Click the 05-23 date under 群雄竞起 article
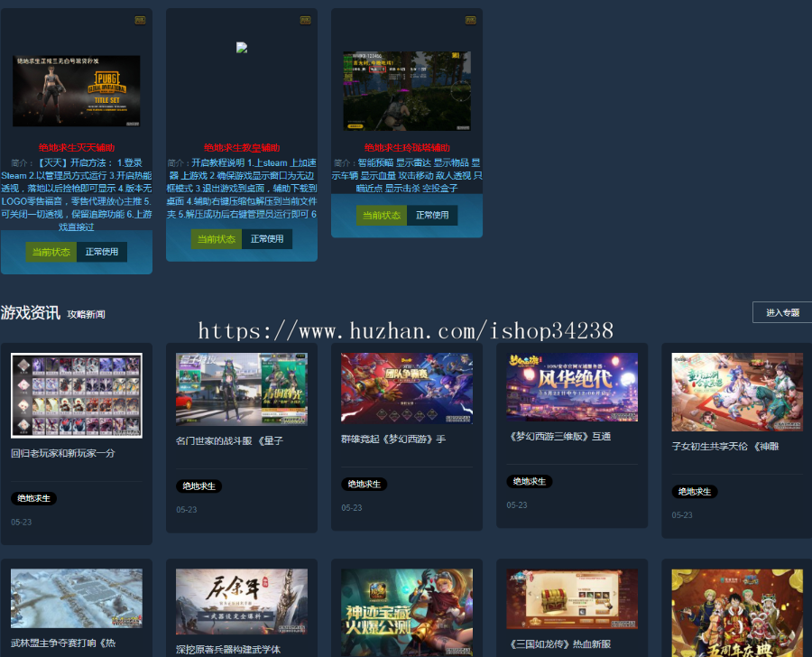The height and width of the screenshot is (657, 812). click(352, 508)
